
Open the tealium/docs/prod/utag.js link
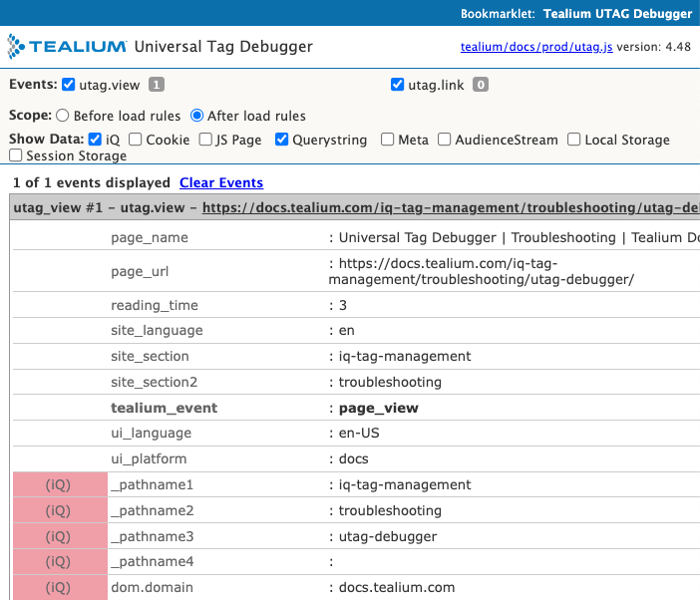[536, 47]
